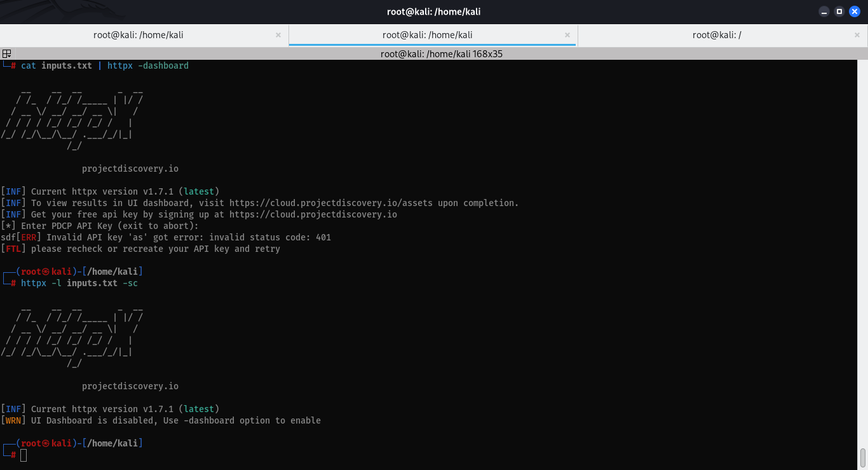Switch to the root@kali: / tab
This screenshot has height=470, width=868.
(717, 35)
